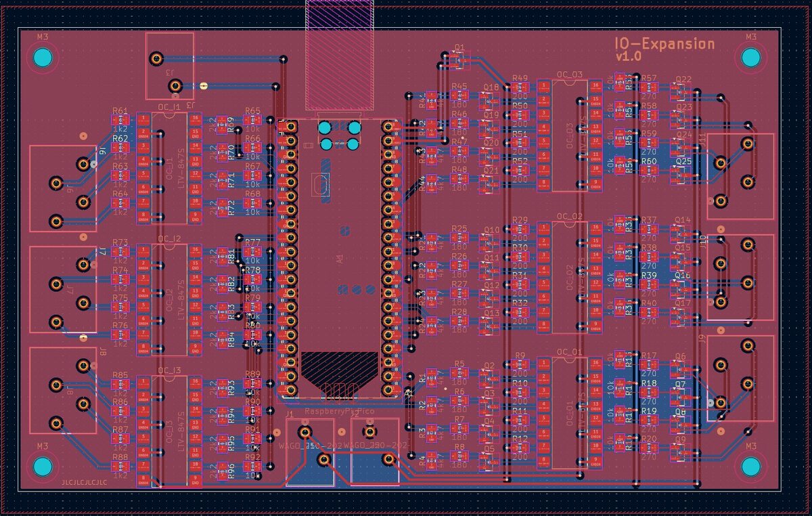Select the top-left M3 mounting hole

coord(43,58)
